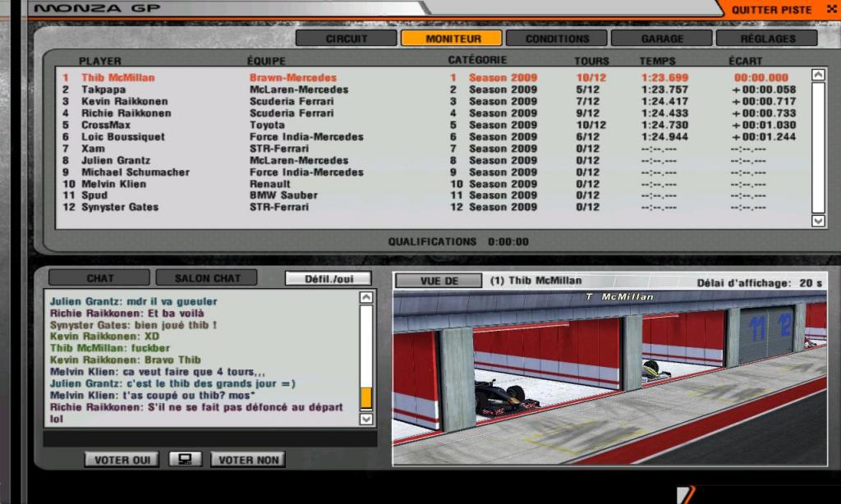Click the Quitter Piste button
Image resolution: width=841 pixels, height=504 pixels.
click(771, 10)
